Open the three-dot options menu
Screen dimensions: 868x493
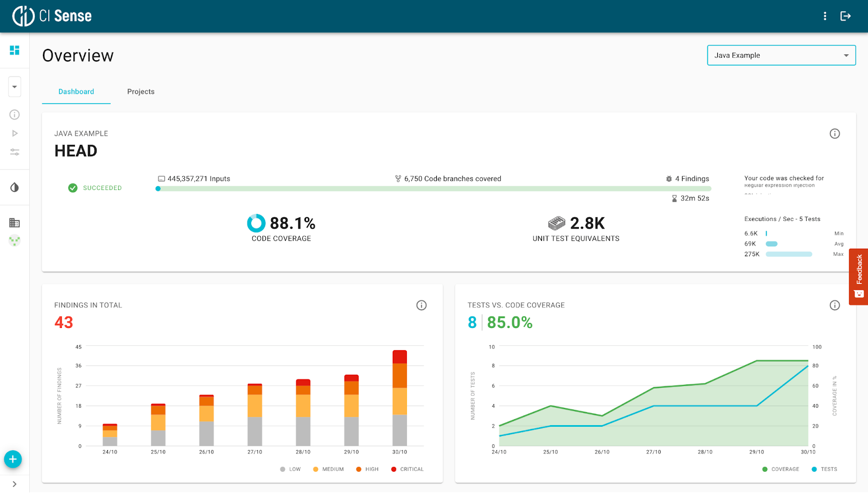tap(825, 16)
